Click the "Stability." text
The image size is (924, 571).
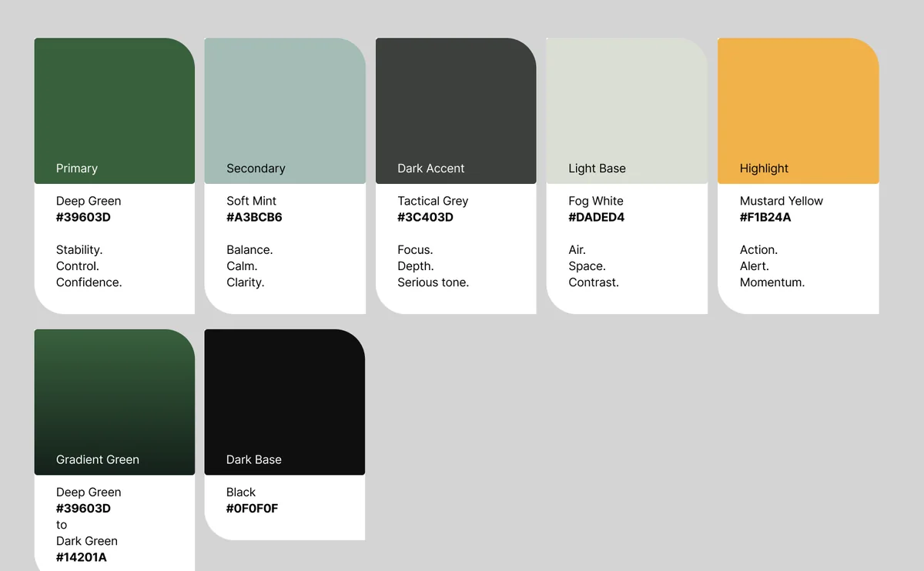[x=79, y=250]
